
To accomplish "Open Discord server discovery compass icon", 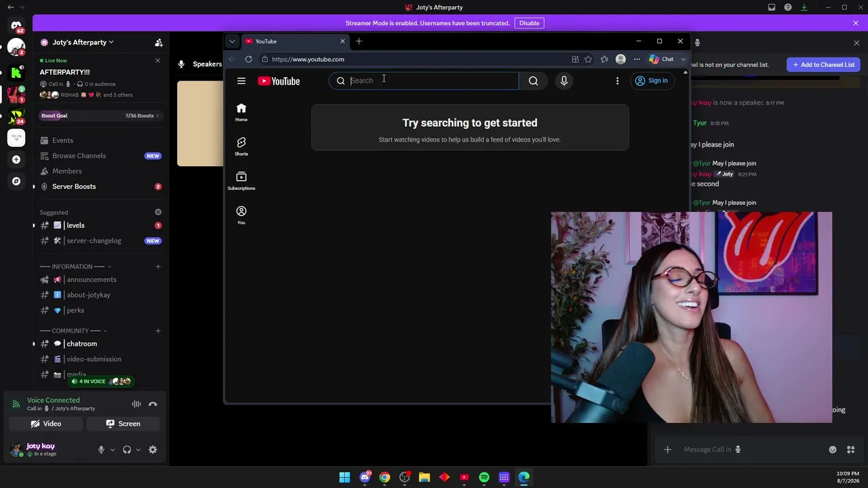I will tap(16, 181).
